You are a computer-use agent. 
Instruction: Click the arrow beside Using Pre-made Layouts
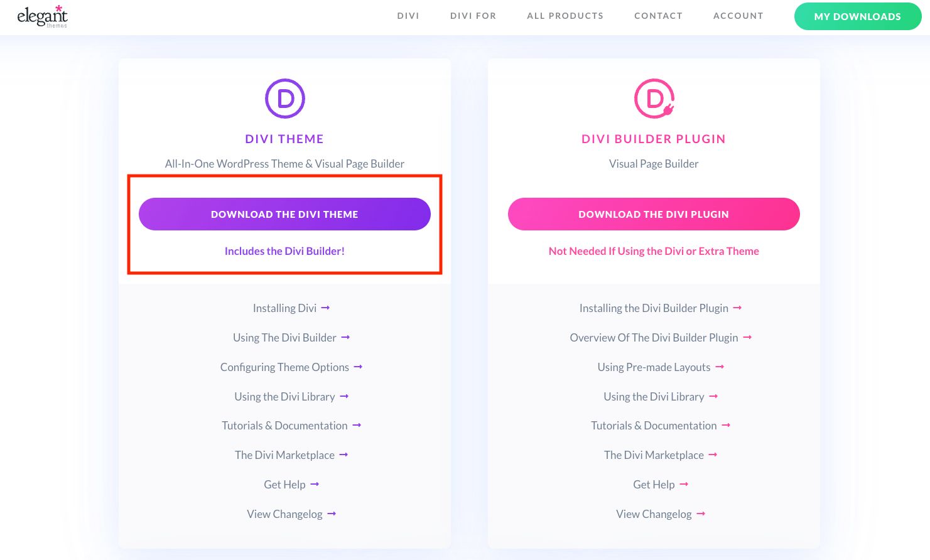click(719, 367)
